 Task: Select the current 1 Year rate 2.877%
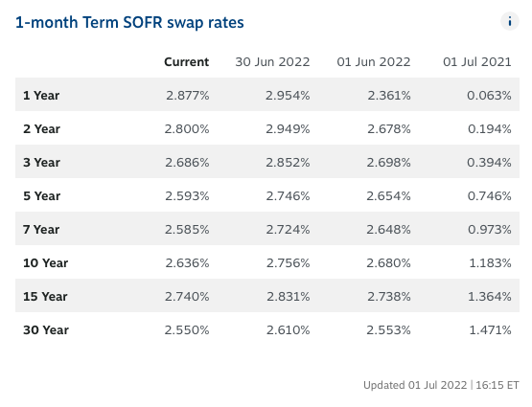coord(188,96)
